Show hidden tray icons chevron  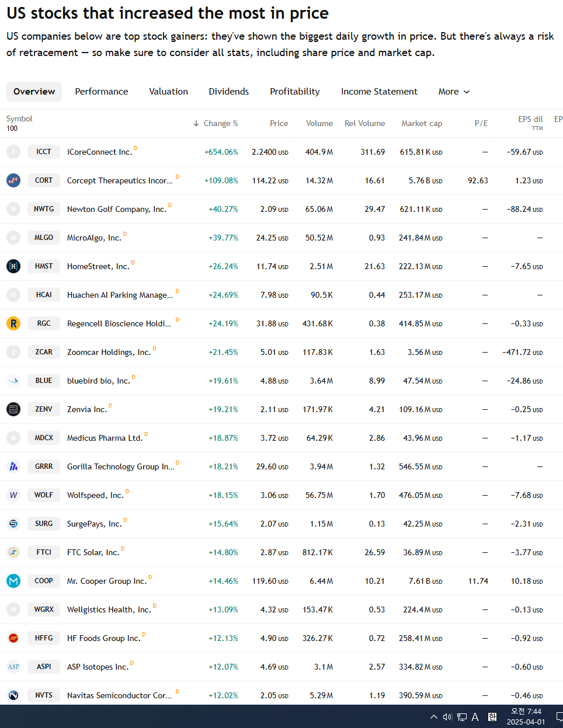pyautogui.click(x=434, y=717)
